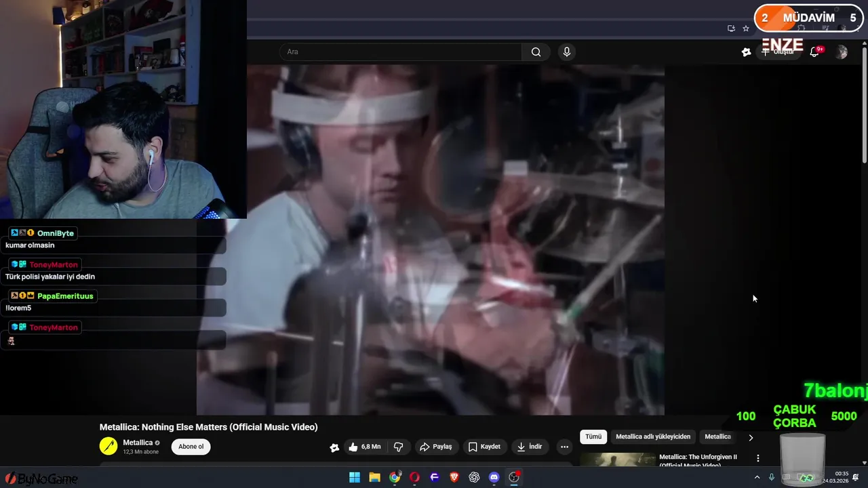Image resolution: width=868 pixels, height=488 pixels.
Task: Open Windows Start menu
Action: point(355,477)
